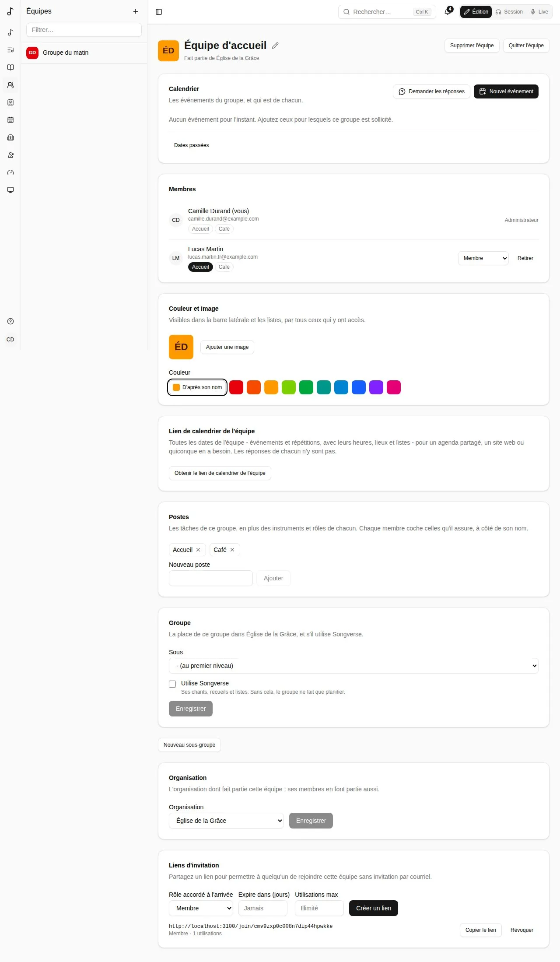Viewport: 560px width, 962px height.
Task: Open the monitor (screen) sidebar icon
Action: 10,190
